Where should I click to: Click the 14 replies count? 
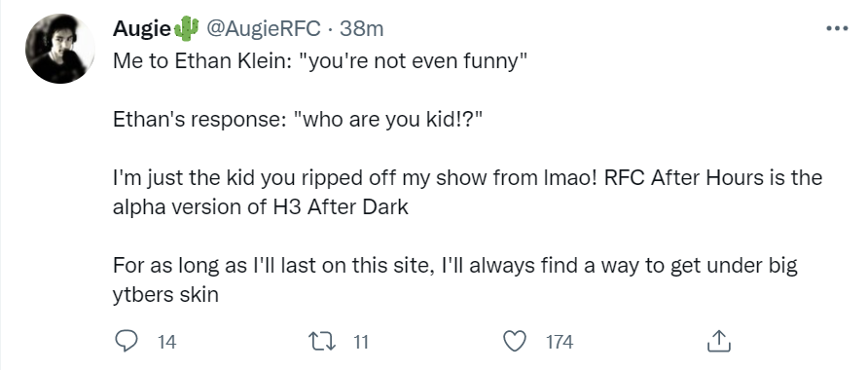[x=166, y=343]
